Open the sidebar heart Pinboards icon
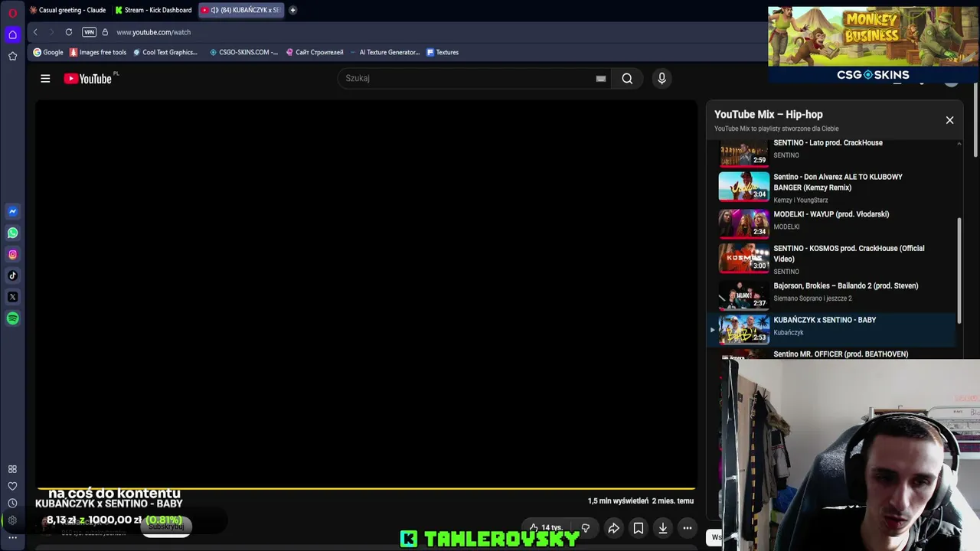Screen dimensions: 980x551 point(12,486)
